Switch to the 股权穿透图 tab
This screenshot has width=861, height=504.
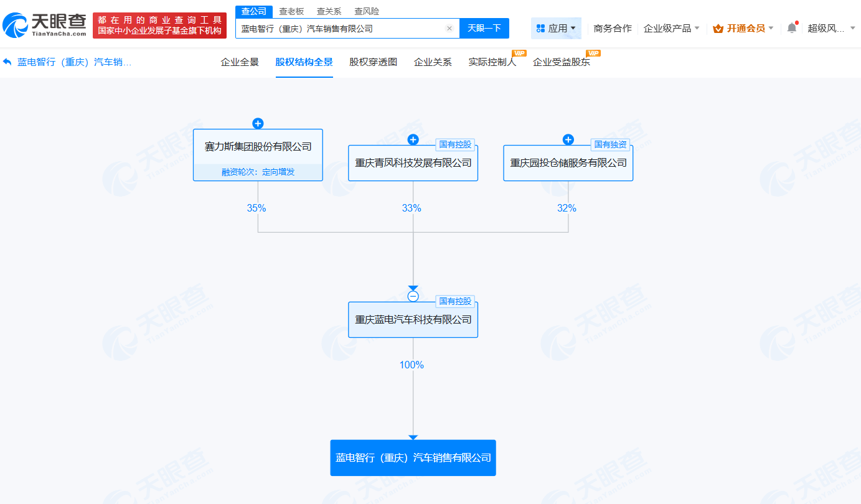point(373,62)
